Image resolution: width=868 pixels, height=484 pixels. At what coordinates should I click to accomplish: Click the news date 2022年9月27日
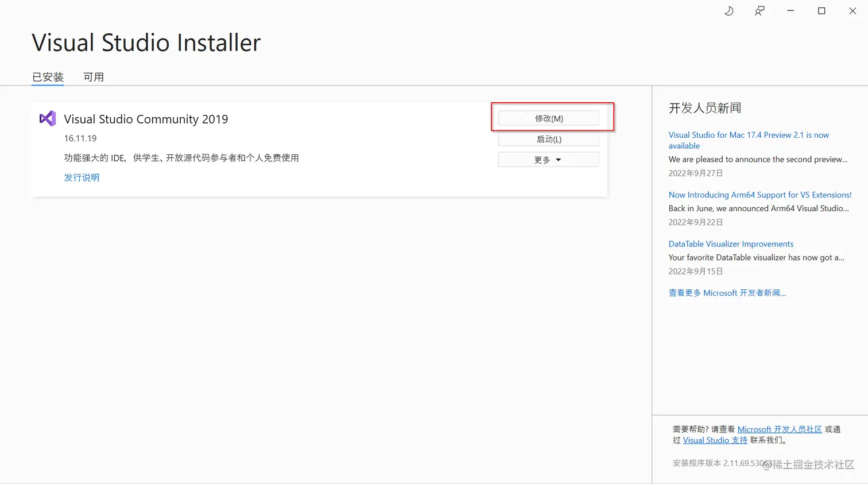point(696,173)
